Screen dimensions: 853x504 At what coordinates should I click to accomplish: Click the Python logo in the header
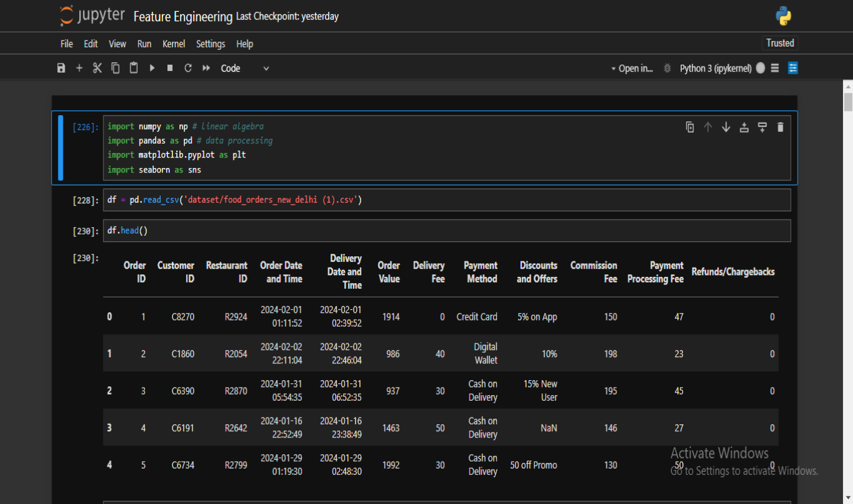pyautogui.click(x=783, y=16)
